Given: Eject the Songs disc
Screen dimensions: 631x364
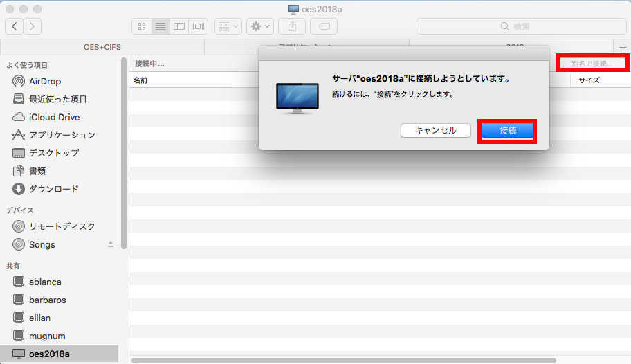Looking at the screenshot, I should (x=110, y=244).
